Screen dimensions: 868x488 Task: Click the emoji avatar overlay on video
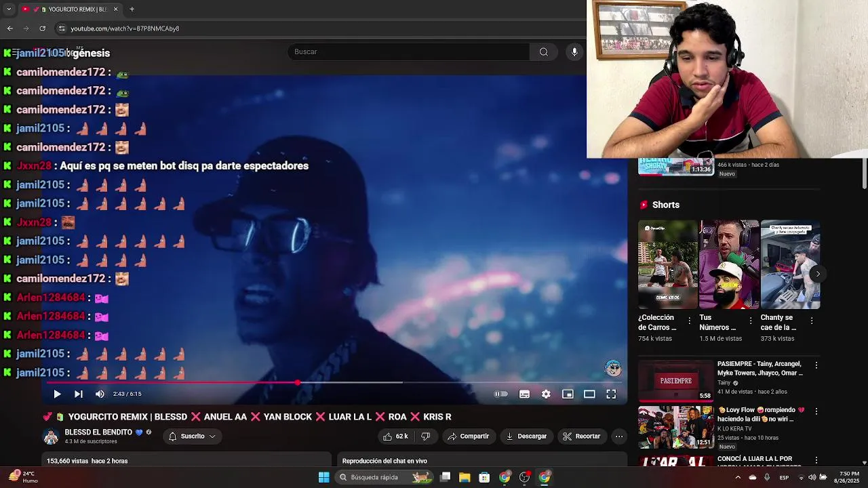613,368
